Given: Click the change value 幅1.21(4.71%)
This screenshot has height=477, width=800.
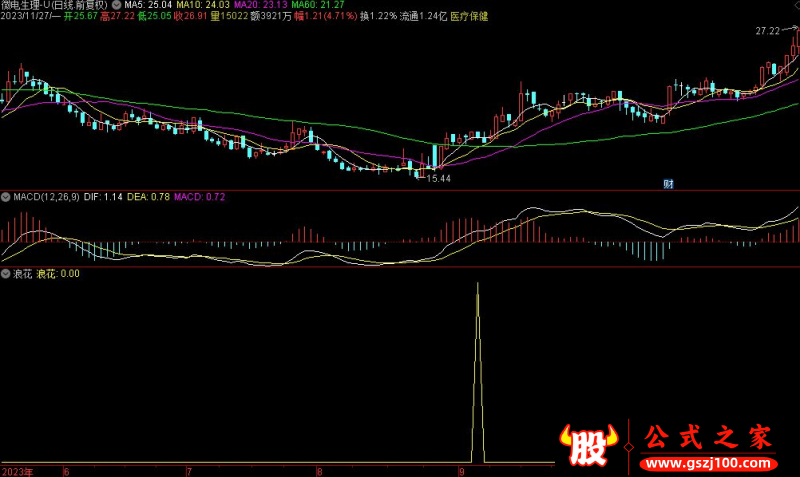Looking at the screenshot, I should pyautogui.click(x=326, y=16).
